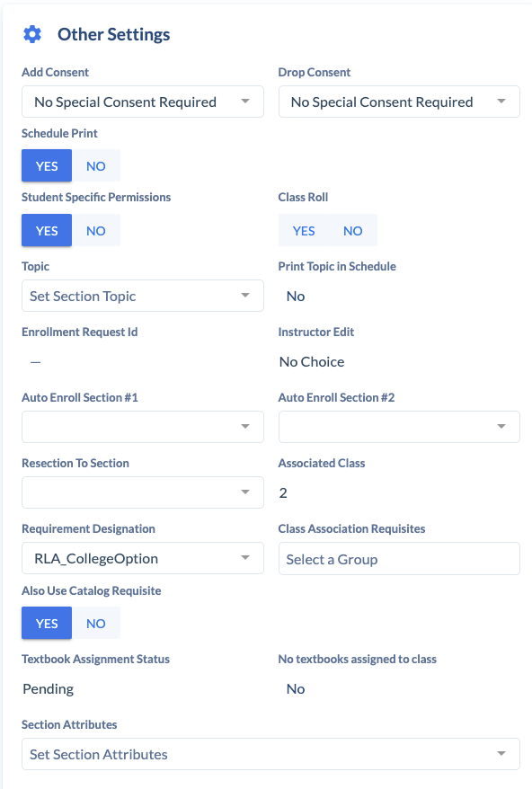
Task: Click the Other Settings gear icon
Action: click(32, 34)
